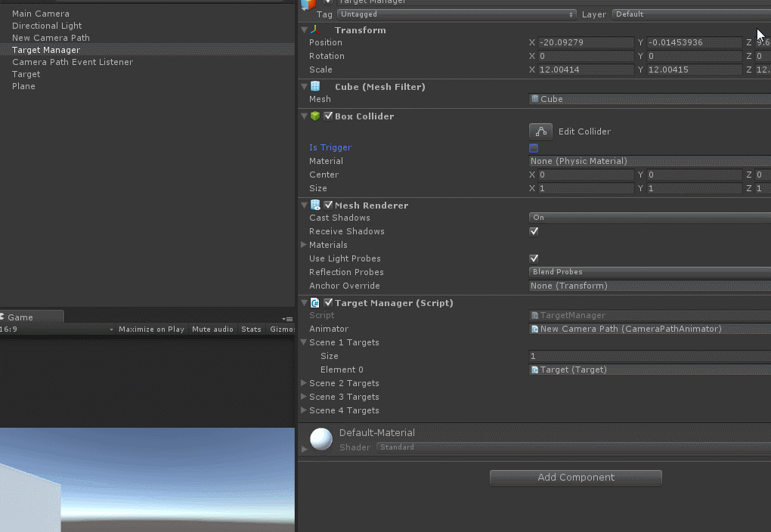Image resolution: width=771 pixels, height=532 pixels.
Task: Expand the Scene 3 Targets array
Action: [304, 396]
